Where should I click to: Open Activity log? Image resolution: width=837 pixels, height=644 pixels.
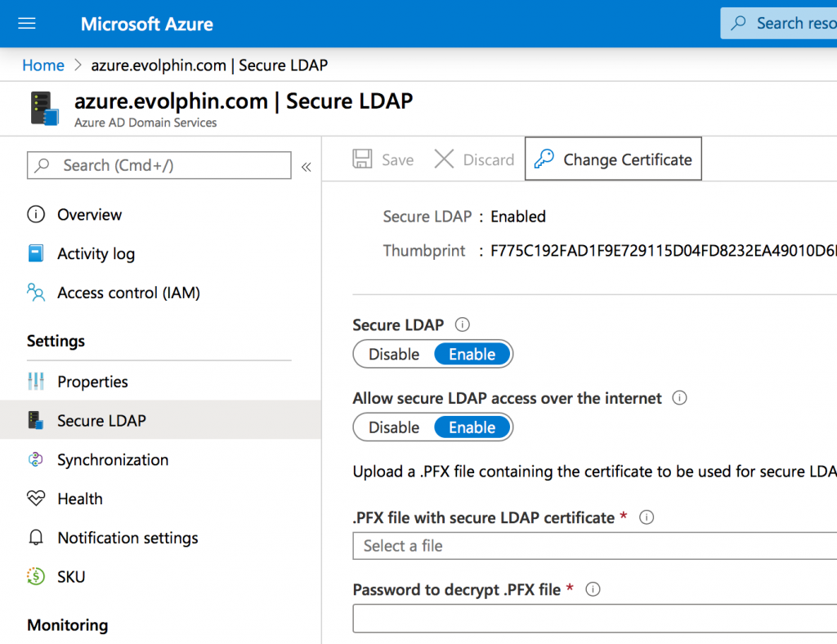click(x=96, y=253)
